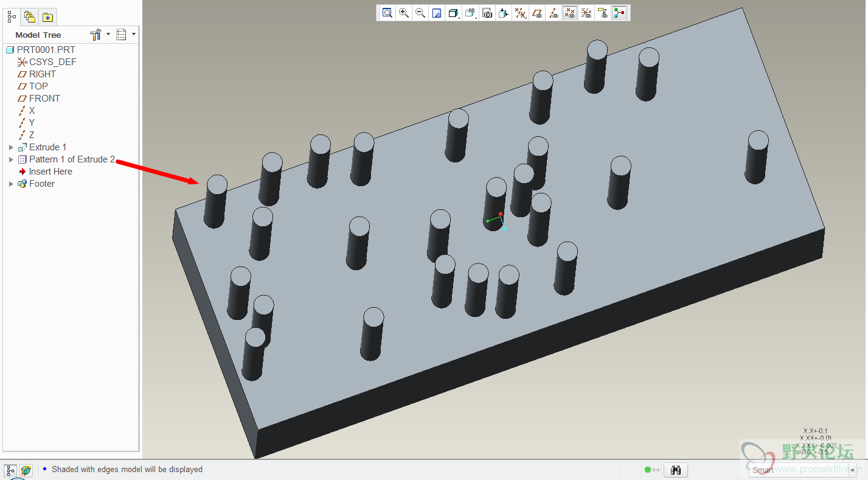Image resolution: width=868 pixels, height=480 pixels.
Task: Open the Saved Orientations (AB) dropdown
Action: coord(471,13)
